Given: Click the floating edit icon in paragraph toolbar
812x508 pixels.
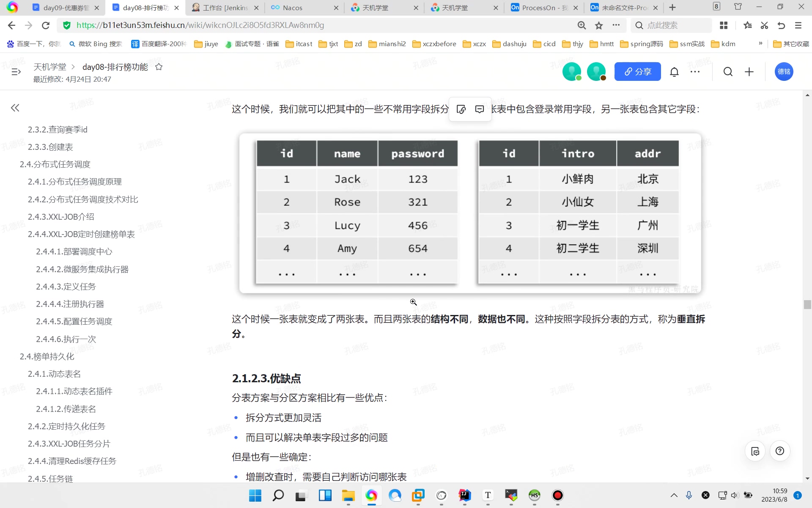Looking at the screenshot, I should click(x=461, y=109).
